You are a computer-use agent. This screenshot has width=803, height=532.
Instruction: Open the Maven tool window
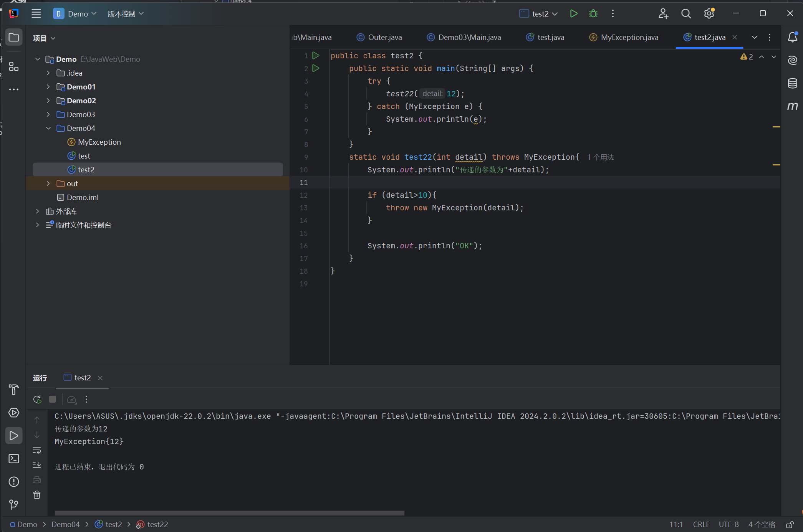[792, 106]
